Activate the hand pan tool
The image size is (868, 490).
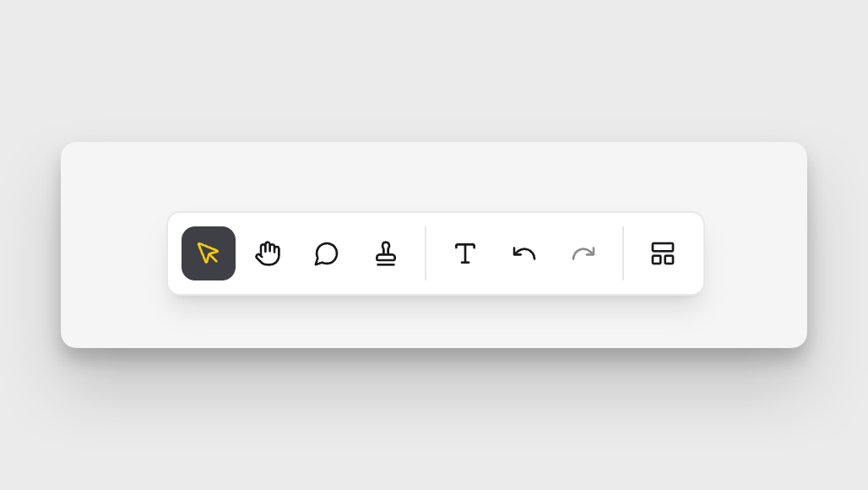(x=268, y=253)
